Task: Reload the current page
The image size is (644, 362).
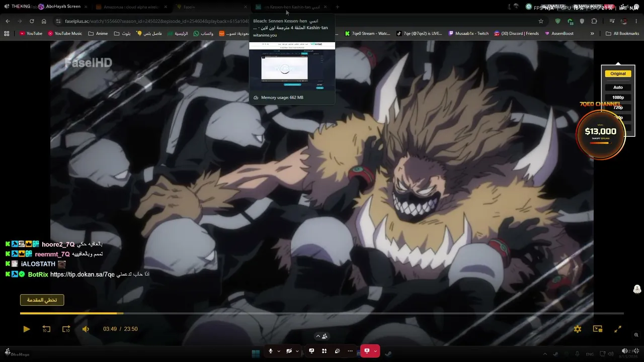Action: tap(32, 21)
